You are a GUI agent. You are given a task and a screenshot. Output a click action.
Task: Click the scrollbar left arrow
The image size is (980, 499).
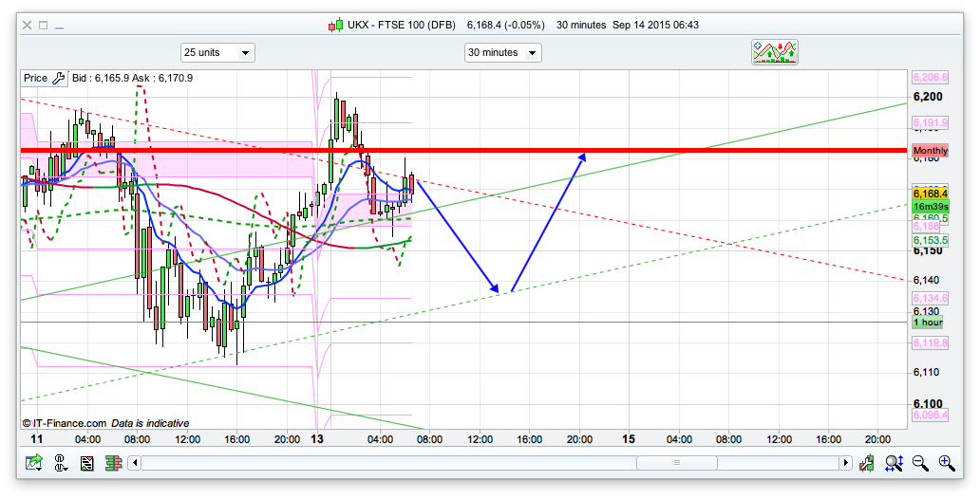[136, 463]
